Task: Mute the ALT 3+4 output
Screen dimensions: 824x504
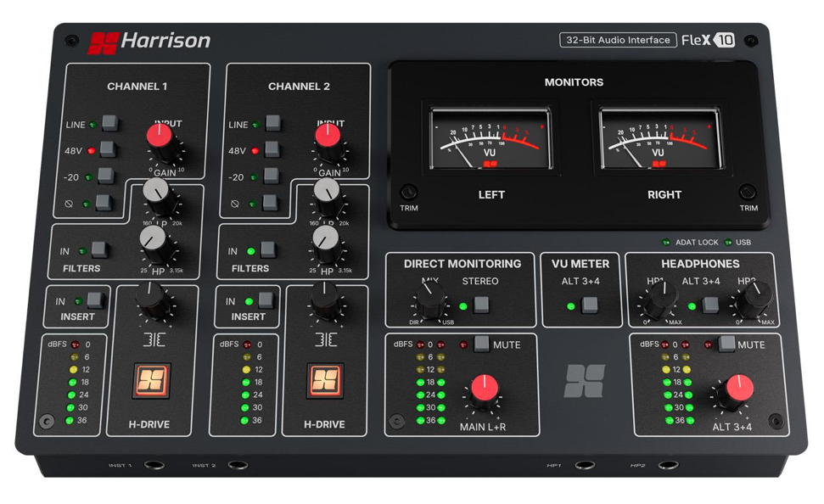Action: pyautogui.click(x=726, y=344)
